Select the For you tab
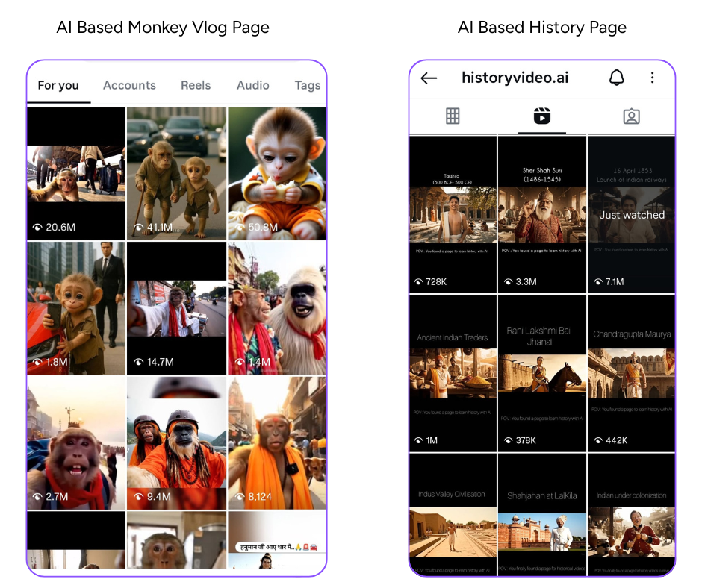This screenshot has width=702, height=588. pyautogui.click(x=58, y=85)
